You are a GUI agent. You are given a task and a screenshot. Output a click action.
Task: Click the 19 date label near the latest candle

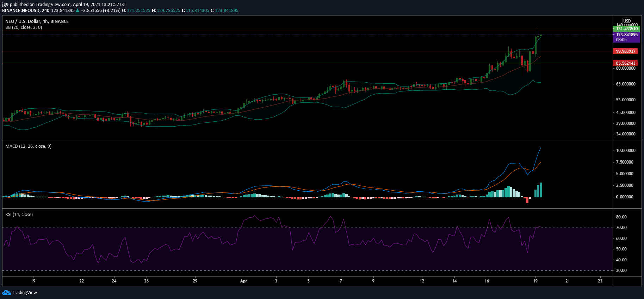[535, 281]
